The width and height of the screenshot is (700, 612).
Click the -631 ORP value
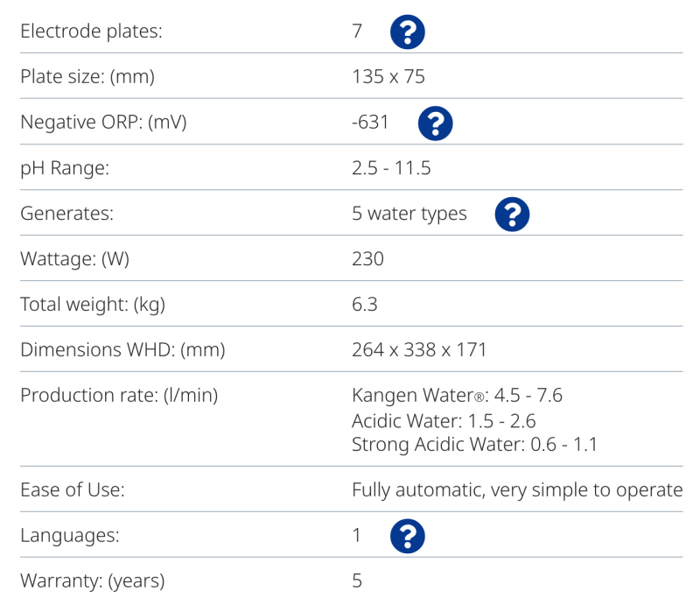(370, 123)
